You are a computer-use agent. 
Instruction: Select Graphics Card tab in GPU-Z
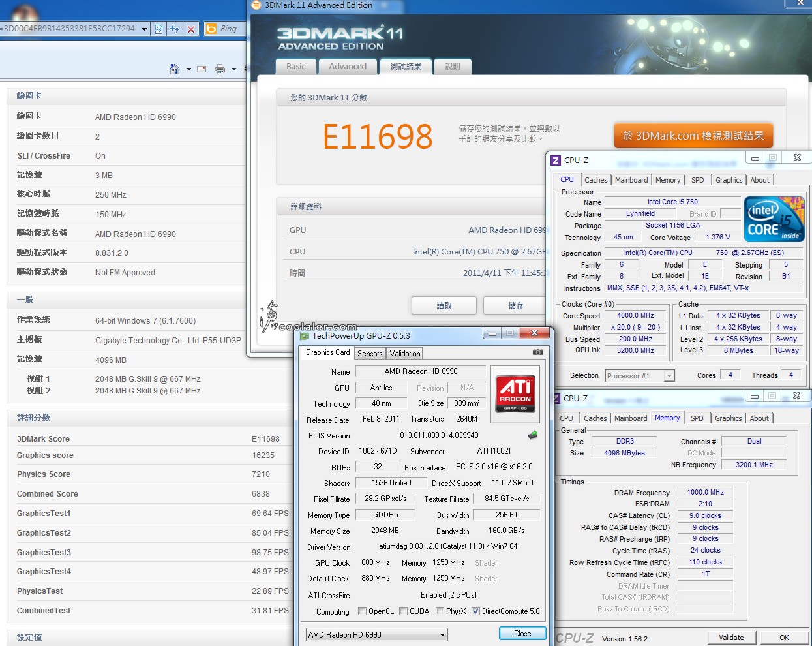tap(328, 352)
